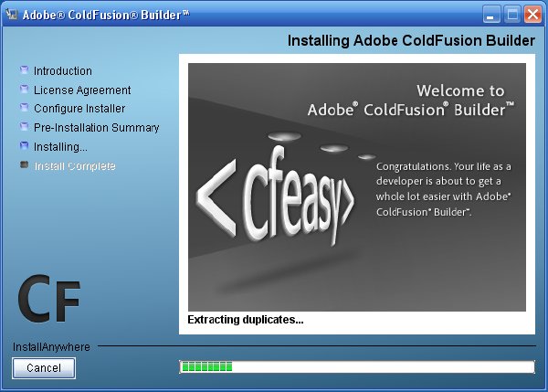Close the installer window

(533, 15)
